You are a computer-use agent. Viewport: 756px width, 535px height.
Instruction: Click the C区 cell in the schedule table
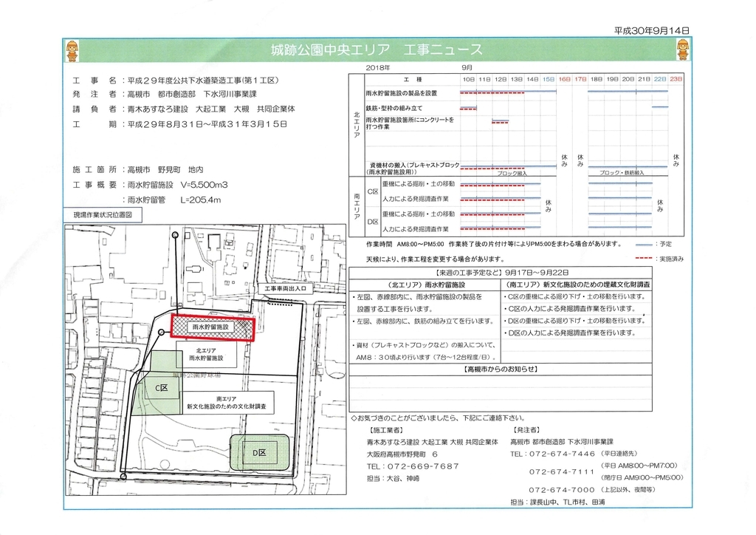pos(373,191)
